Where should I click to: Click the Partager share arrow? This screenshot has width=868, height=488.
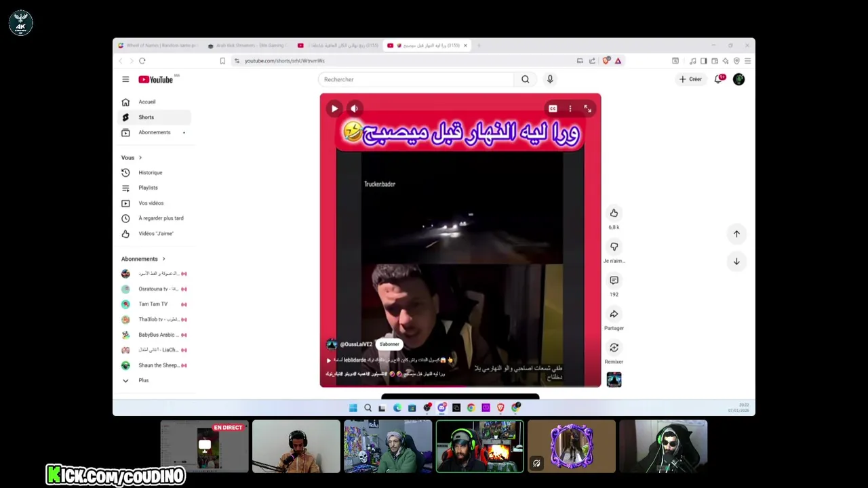point(614,314)
